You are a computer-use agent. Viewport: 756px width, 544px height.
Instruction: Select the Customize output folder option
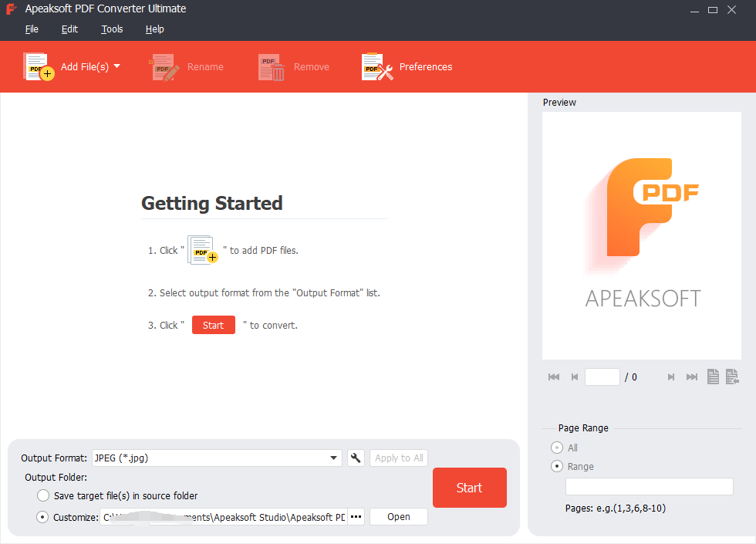pyautogui.click(x=43, y=517)
